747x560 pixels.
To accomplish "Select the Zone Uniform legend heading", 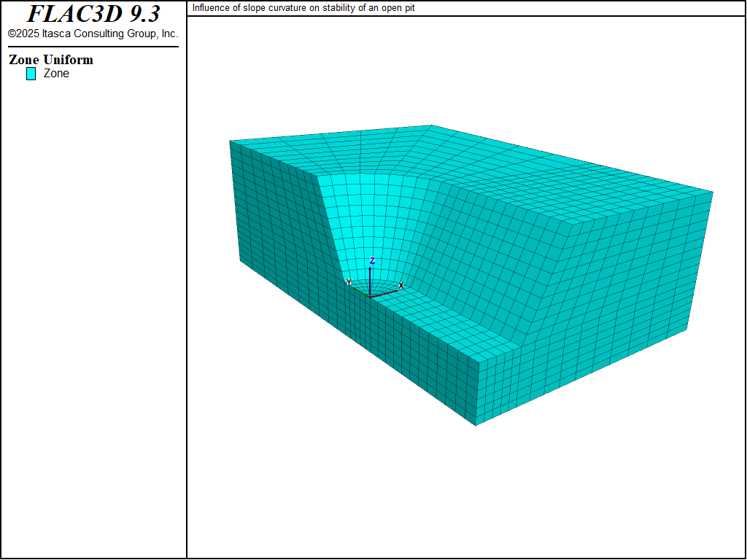I will pyautogui.click(x=51, y=60).
